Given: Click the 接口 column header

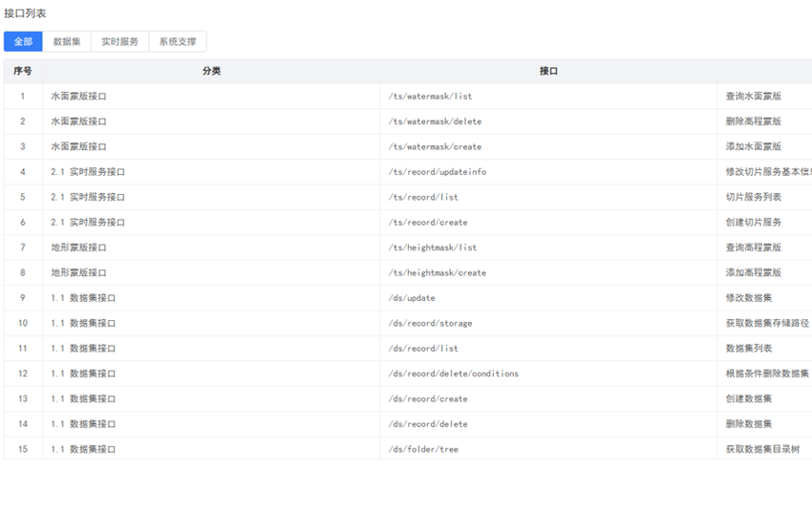Looking at the screenshot, I should tap(548, 72).
